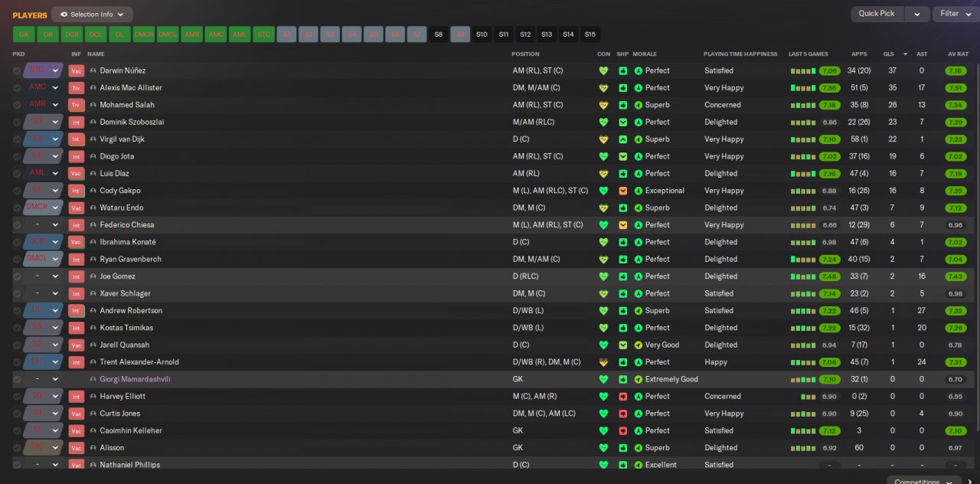Click the red sharpness icon for Harvey Elliott
980x484 pixels.
(x=623, y=397)
